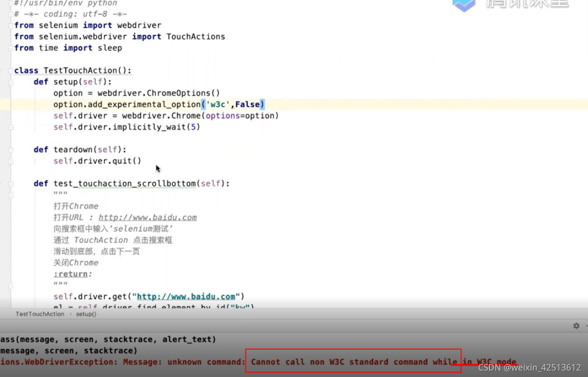Toggle folding on the teardown method
Viewport: 588px width, 377px height.
11,150
